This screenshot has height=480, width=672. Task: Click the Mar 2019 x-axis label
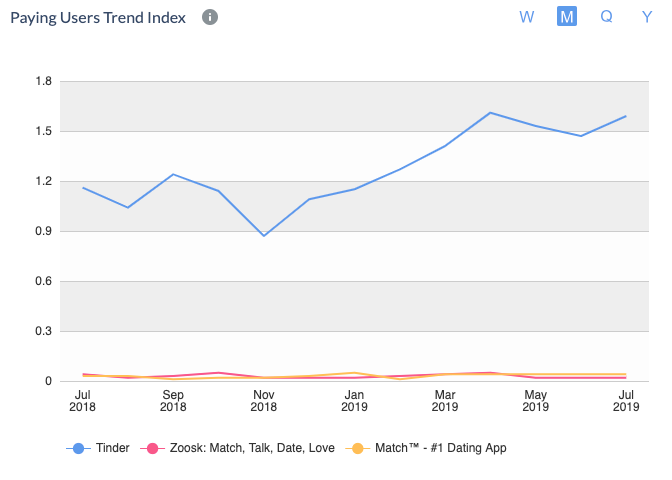445,401
